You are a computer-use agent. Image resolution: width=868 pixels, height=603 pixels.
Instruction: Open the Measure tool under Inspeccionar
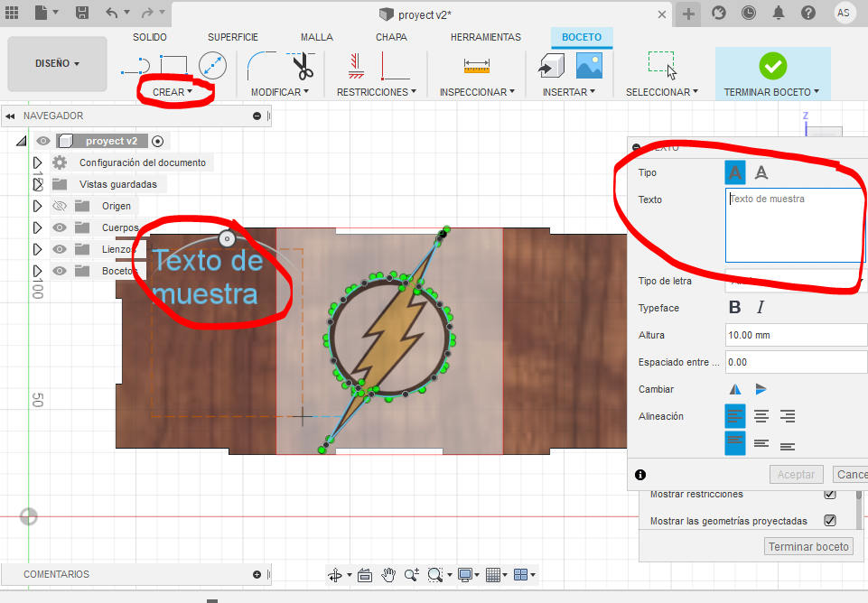click(x=476, y=64)
